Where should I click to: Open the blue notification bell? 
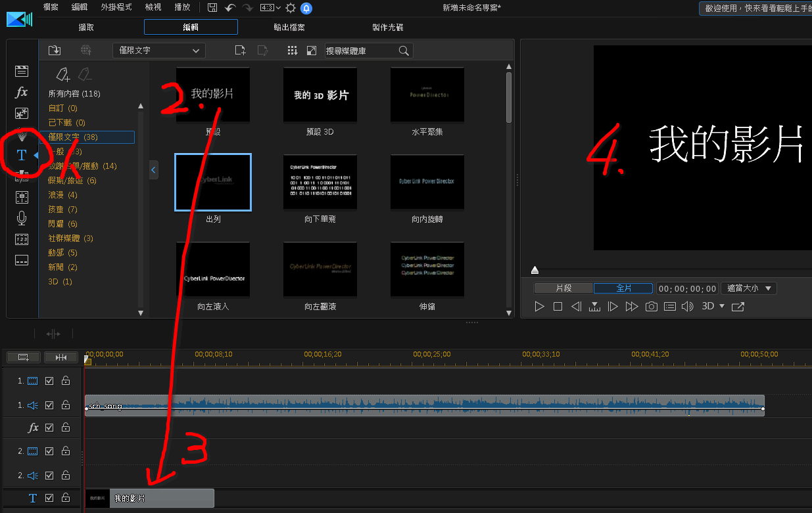click(306, 8)
